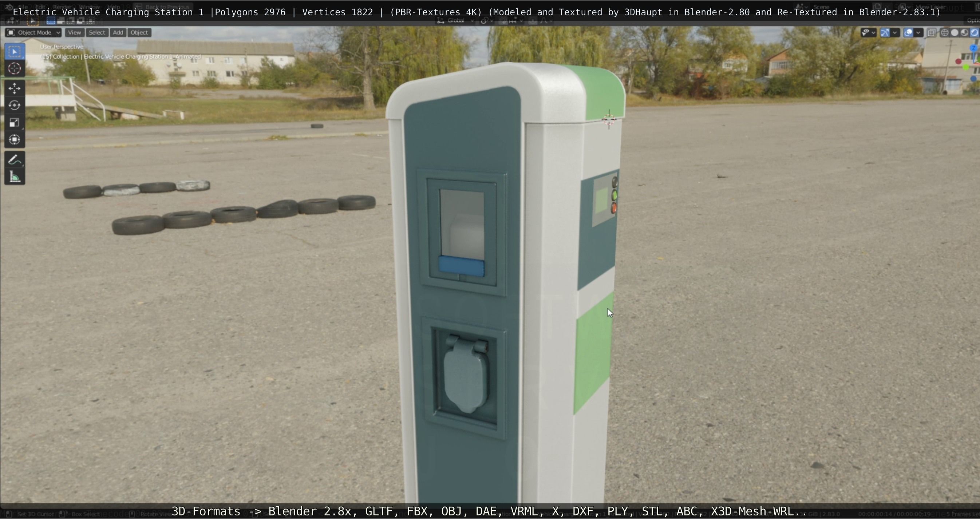
Task: Choose the Rotate tool
Action: [15, 105]
